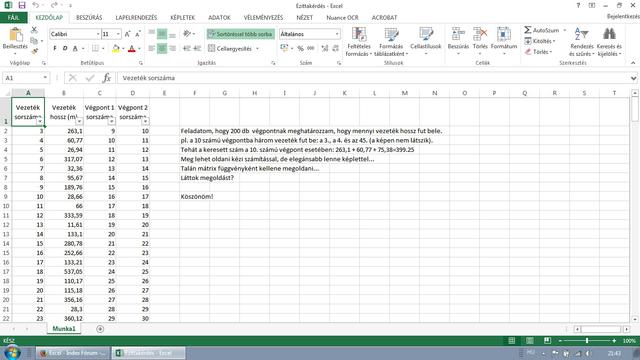Toggle center horizontal alignment
The image size is (640, 360).
162,49
